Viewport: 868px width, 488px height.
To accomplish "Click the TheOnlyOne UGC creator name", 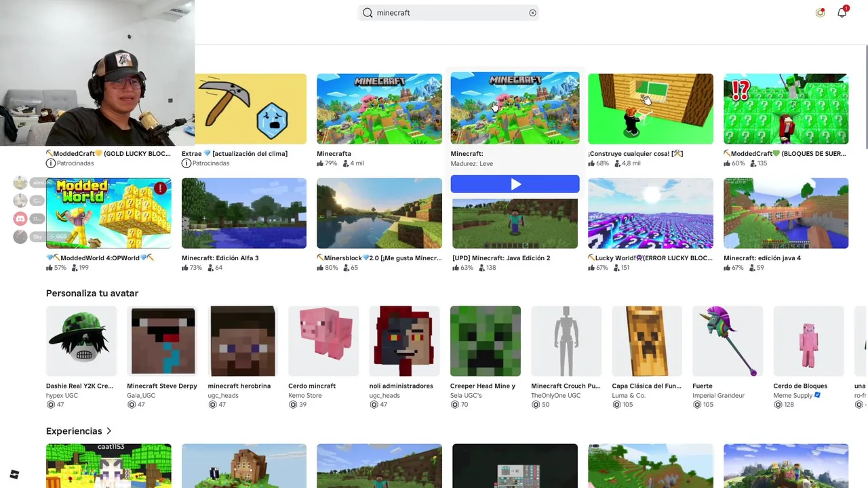I will coord(556,395).
